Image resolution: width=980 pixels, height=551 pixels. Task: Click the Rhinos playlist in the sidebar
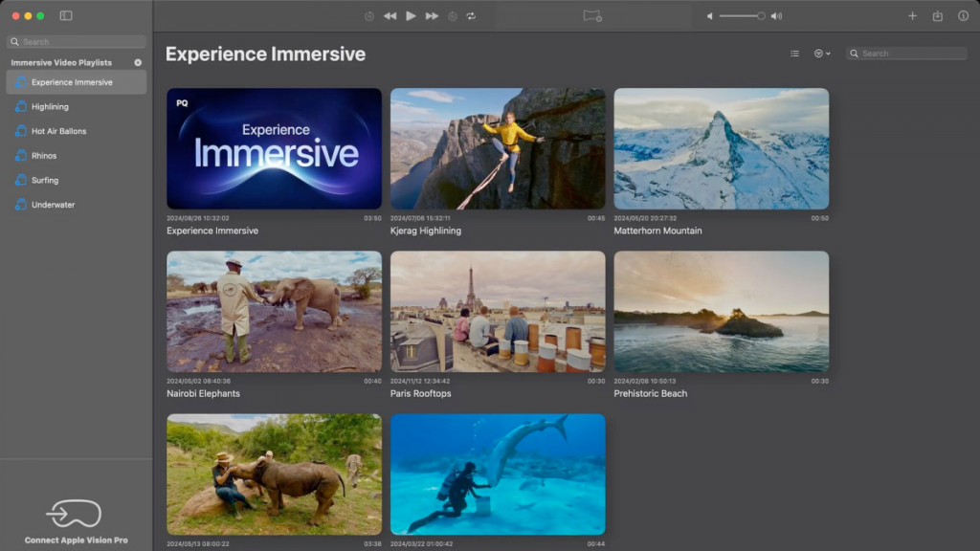click(x=42, y=155)
